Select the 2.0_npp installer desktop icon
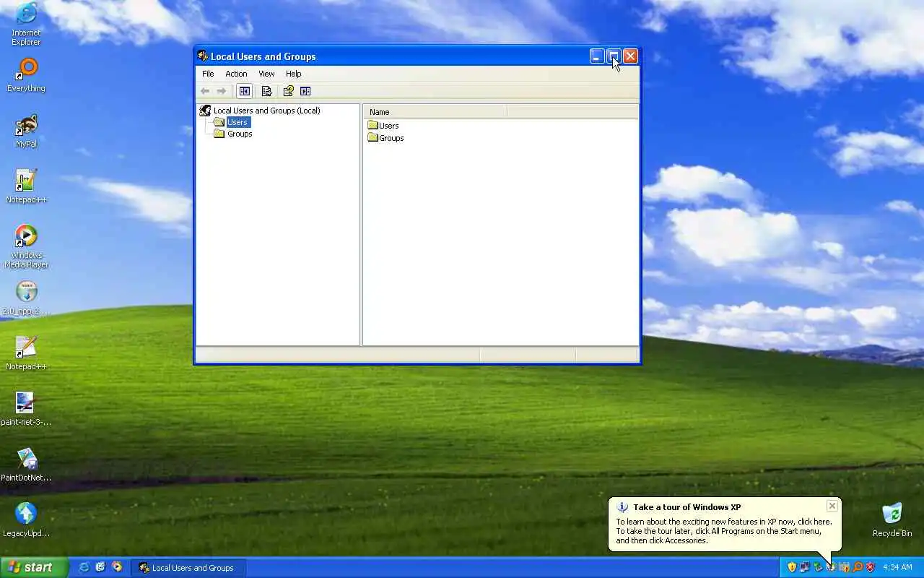The height and width of the screenshot is (578, 924). (x=26, y=298)
